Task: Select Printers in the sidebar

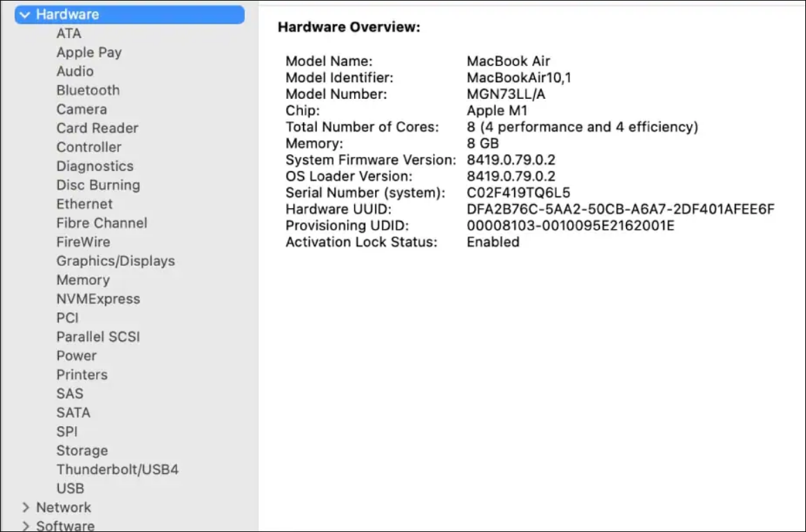Action: [82, 375]
